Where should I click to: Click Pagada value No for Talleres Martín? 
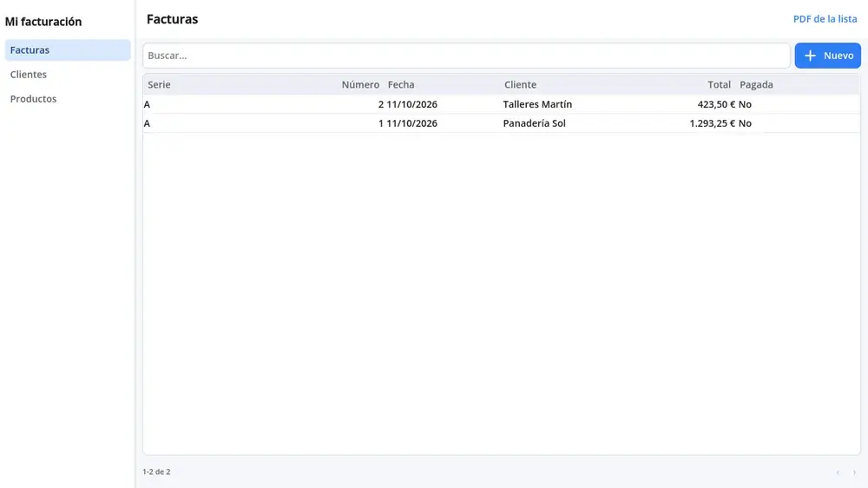pyautogui.click(x=745, y=104)
